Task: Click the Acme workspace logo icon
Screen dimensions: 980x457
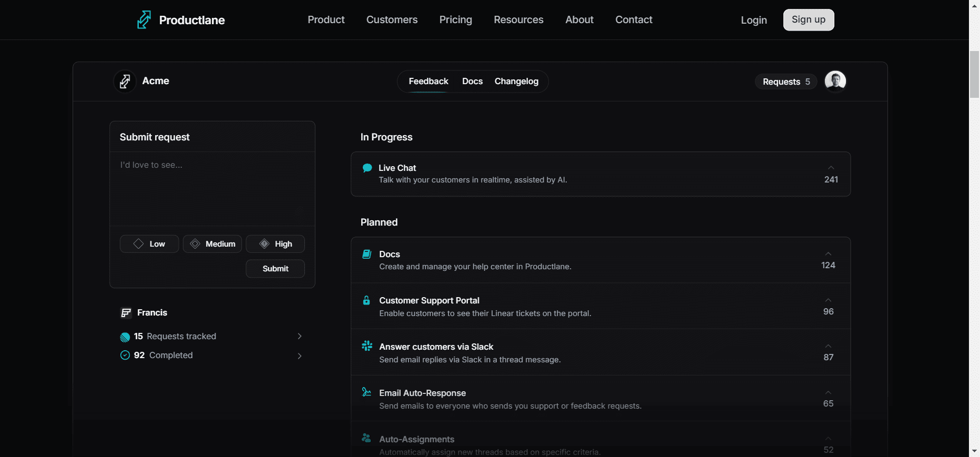Action: pos(125,82)
